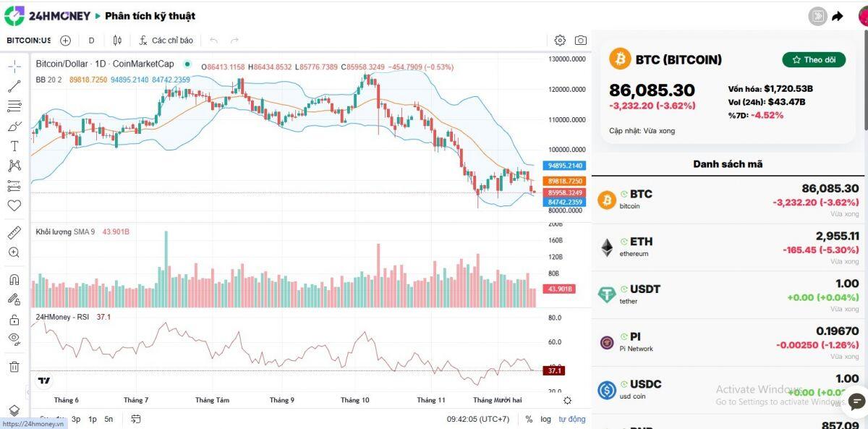Open the D time interval dropdown
This screenshot has height=429, width=868.
point(91,41)
